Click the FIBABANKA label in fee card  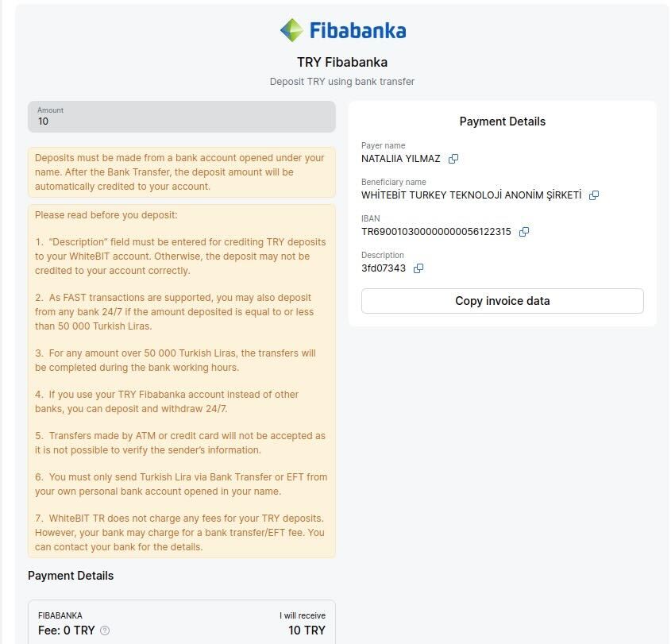coord(60,615)
